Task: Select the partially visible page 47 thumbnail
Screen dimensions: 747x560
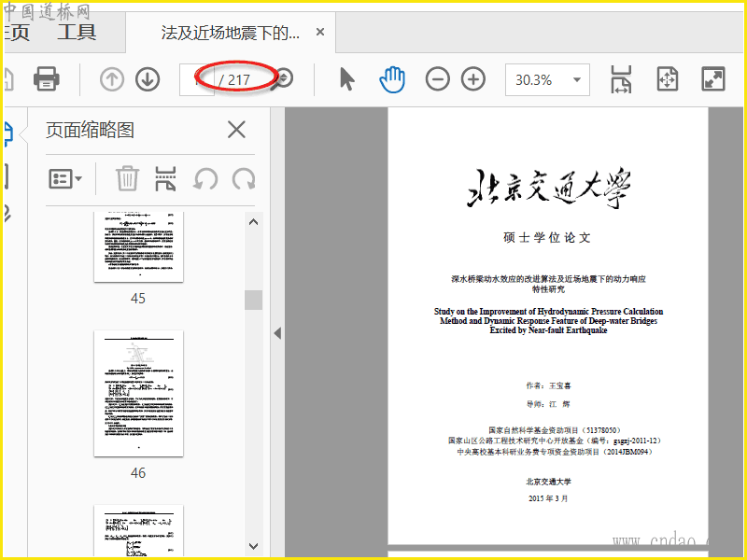Action: (138, 530)
